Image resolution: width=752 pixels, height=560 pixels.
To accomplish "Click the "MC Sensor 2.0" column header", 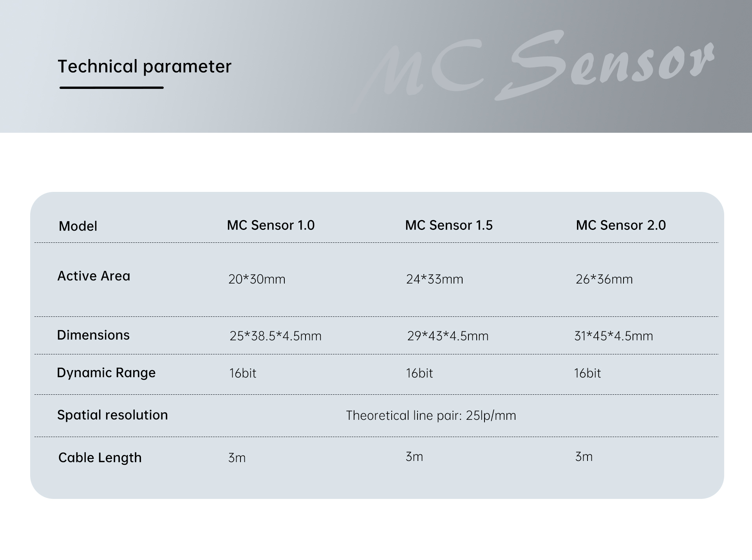I will [x=621, y=225].
